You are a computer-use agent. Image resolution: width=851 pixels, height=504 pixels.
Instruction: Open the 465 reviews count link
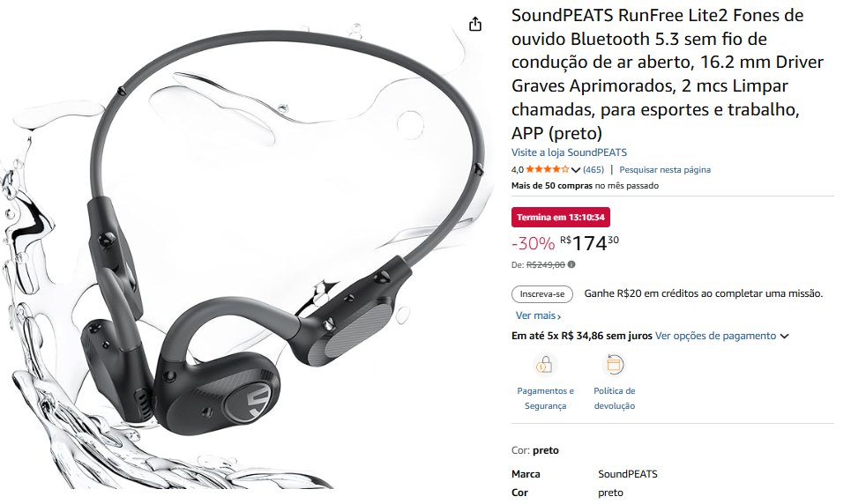pyautogui.click(x=593, y=169)
